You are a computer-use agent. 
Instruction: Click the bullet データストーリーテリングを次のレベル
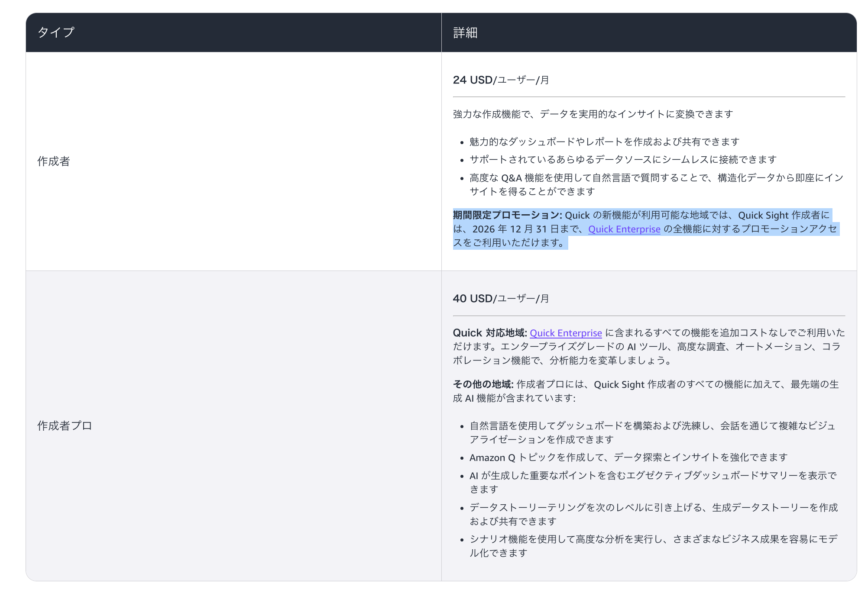coord(654,514)
